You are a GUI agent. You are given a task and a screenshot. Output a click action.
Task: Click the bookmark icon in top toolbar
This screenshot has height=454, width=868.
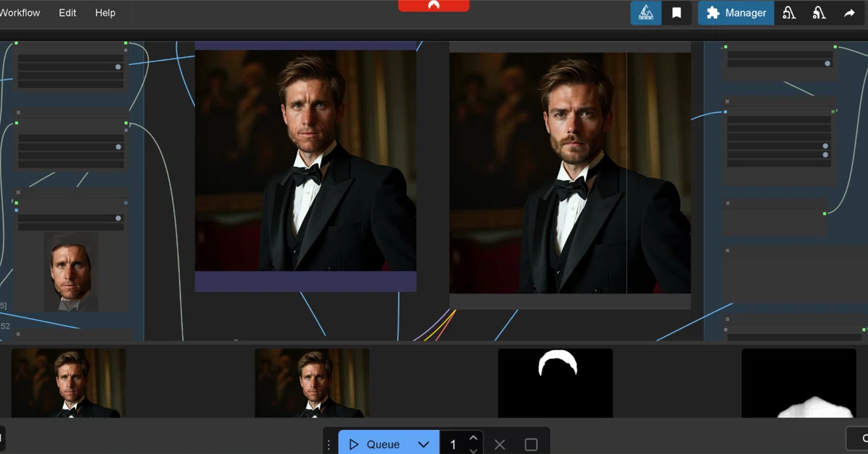coord(677,13)
